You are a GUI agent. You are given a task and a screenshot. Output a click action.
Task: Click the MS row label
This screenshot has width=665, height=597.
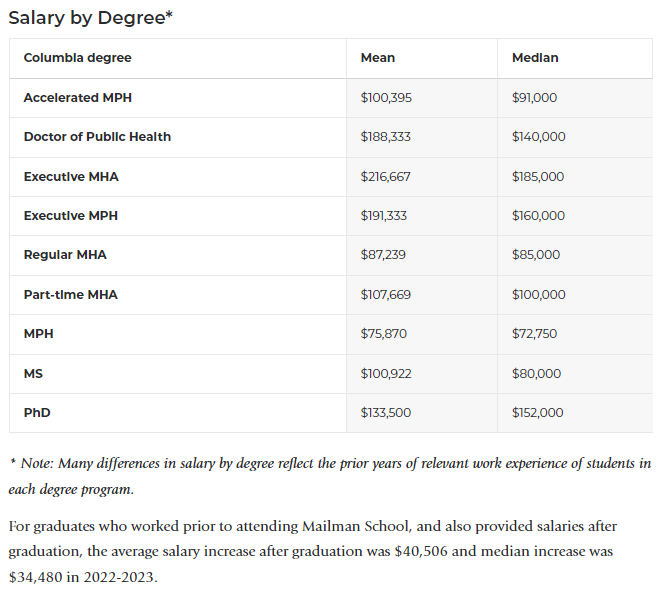[x=33, y=374]
